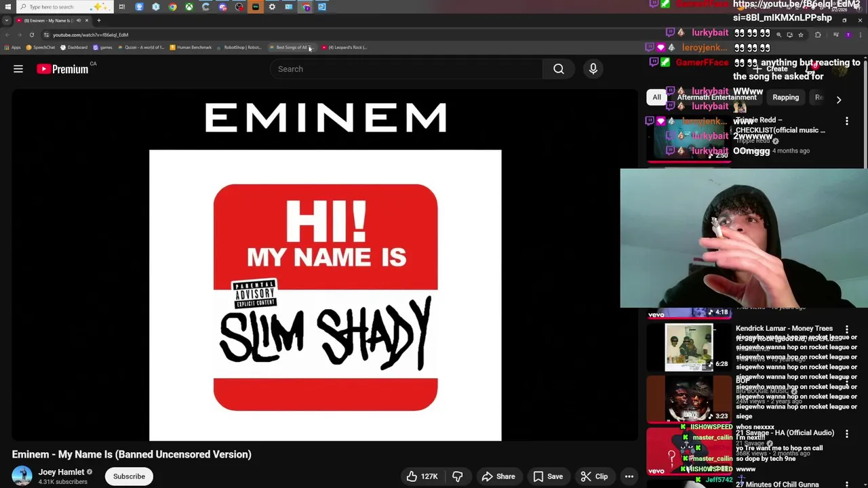This screenshot has width=868, height=488.
Task: Mute the Eminem tab audio icon
Action: click(78, 20)
